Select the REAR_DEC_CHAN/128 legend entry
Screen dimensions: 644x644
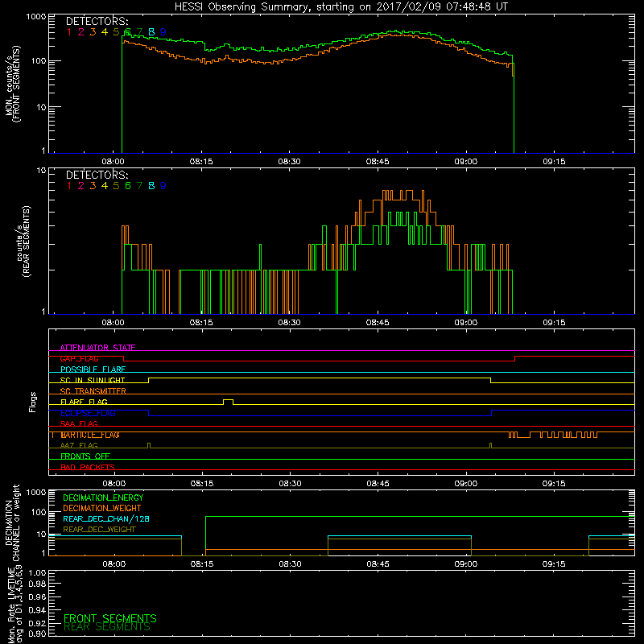click(x=106, y=518)
